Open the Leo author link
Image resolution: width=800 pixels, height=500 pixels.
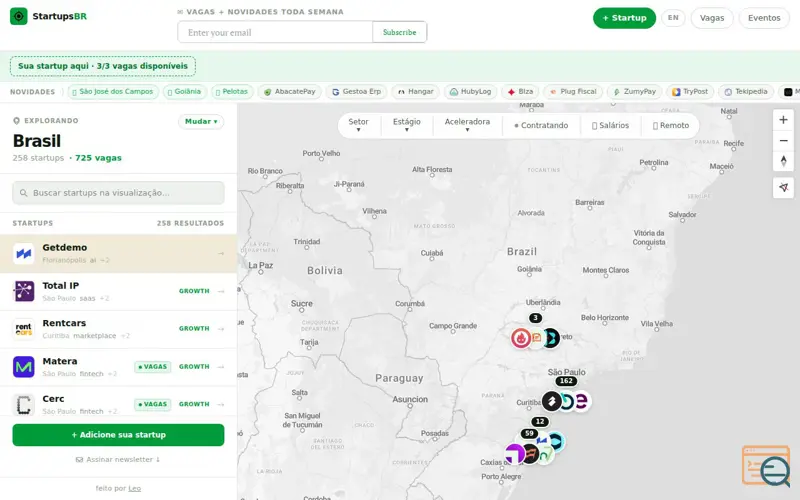(135, 488)
